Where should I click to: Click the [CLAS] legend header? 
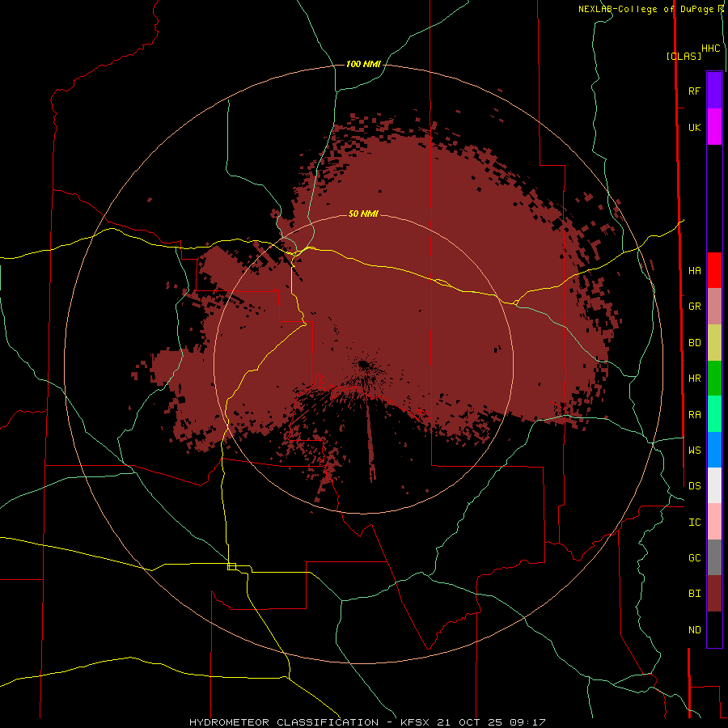click(684, 56)
